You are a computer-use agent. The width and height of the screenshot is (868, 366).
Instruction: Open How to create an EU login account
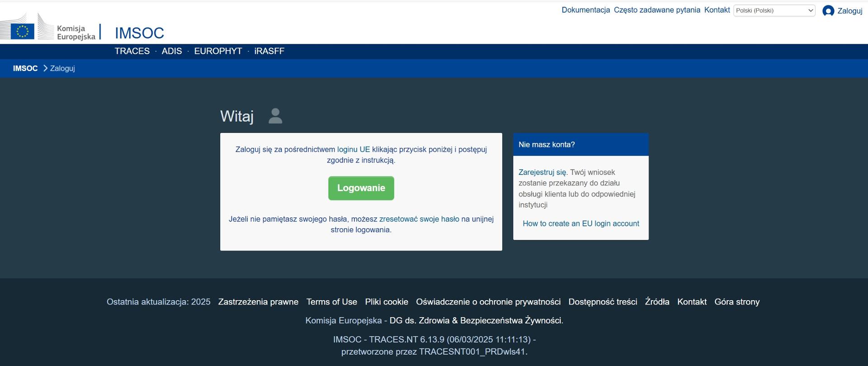(581, 223)
